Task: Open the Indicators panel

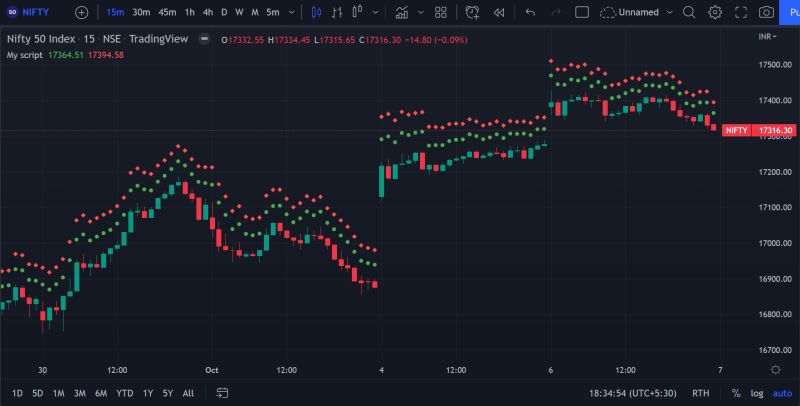Action: (x=402, y=12)
